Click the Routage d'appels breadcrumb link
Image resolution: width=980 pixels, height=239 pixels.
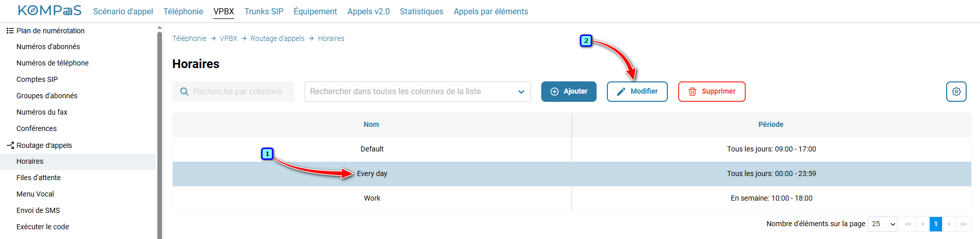pos(277,38)
